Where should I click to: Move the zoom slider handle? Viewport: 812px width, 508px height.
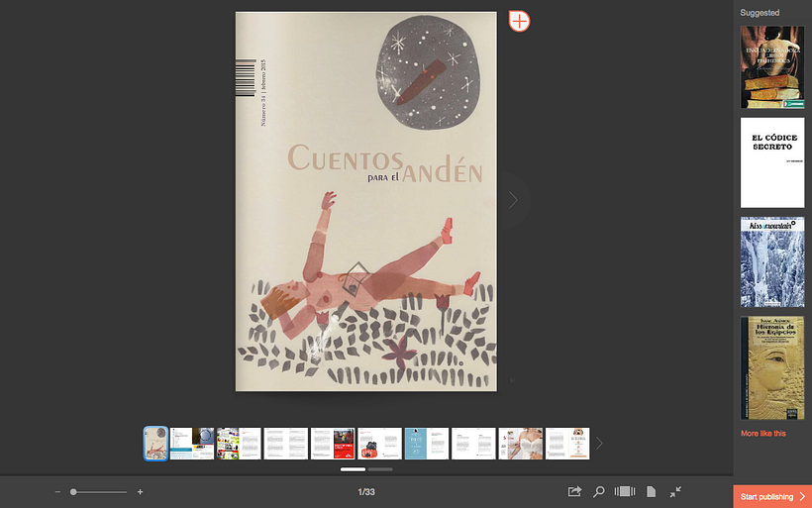pos(73,492)
